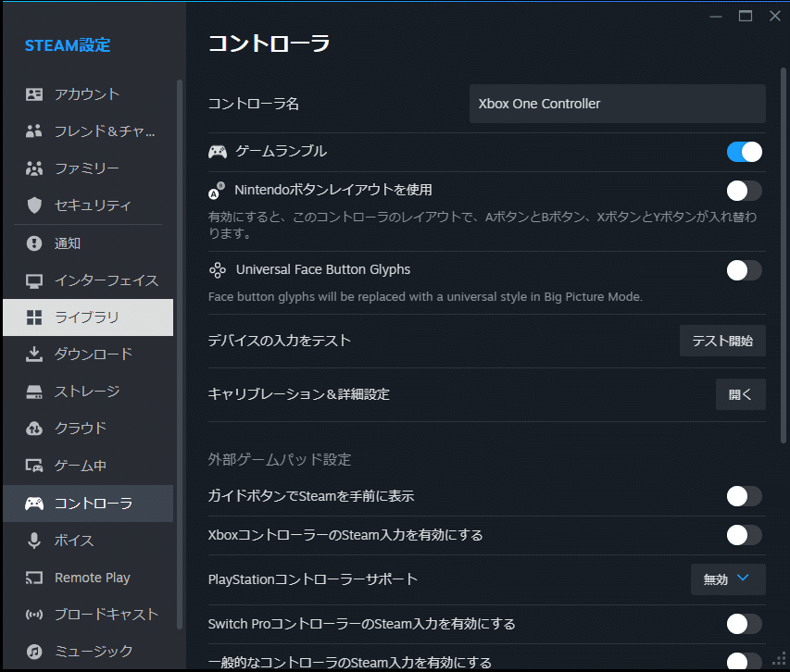The image size is (790, 672).
Task: Select 通知 in the sidebar
Action: 88,243
